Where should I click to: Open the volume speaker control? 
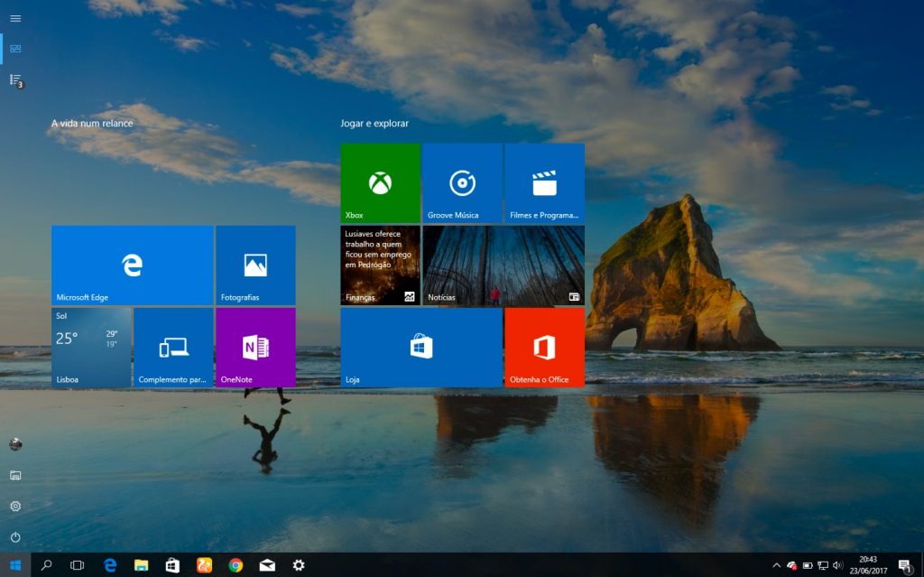click(837, 565)
